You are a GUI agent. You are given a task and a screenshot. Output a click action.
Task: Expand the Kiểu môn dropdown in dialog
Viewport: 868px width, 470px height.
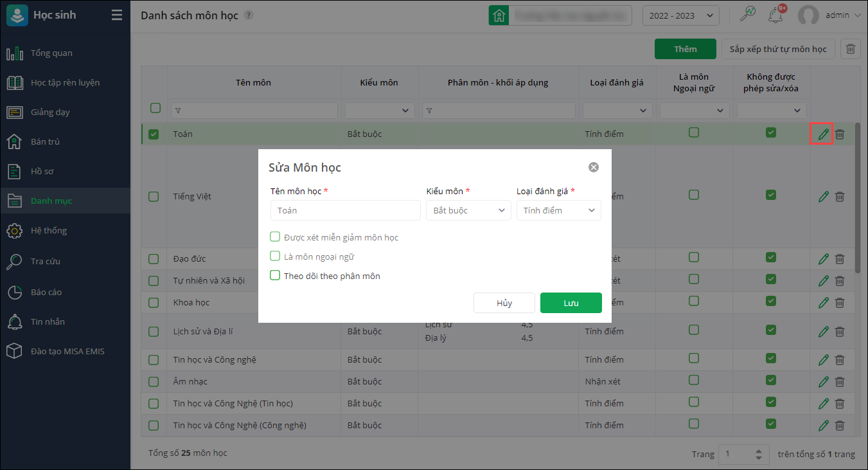tap(468, 210)
